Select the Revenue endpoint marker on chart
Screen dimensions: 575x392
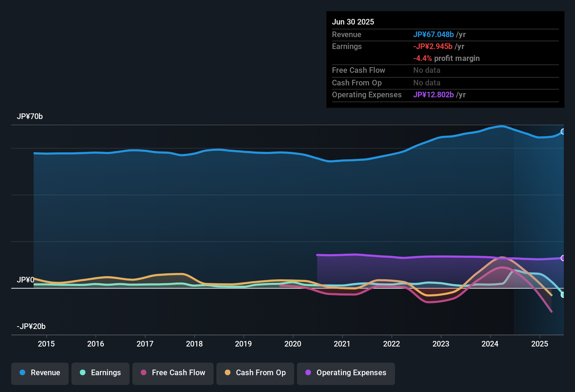pyautogui.click(x=563, y=132)
